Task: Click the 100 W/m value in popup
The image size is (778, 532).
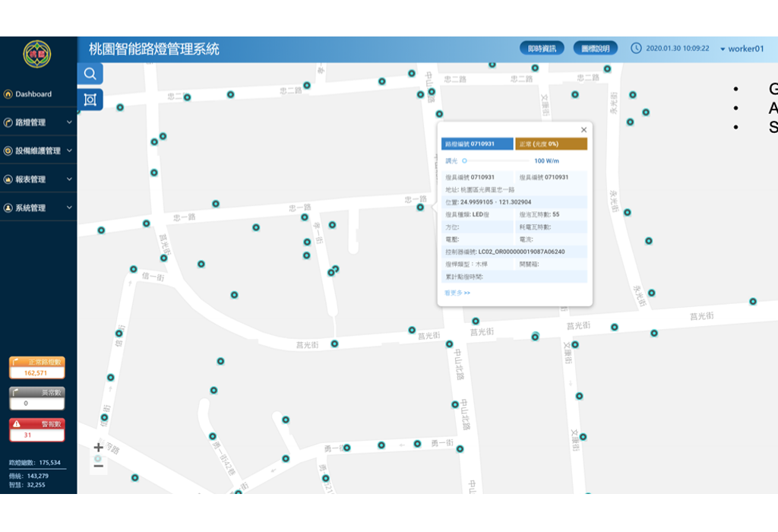Action: coord(546,161)
